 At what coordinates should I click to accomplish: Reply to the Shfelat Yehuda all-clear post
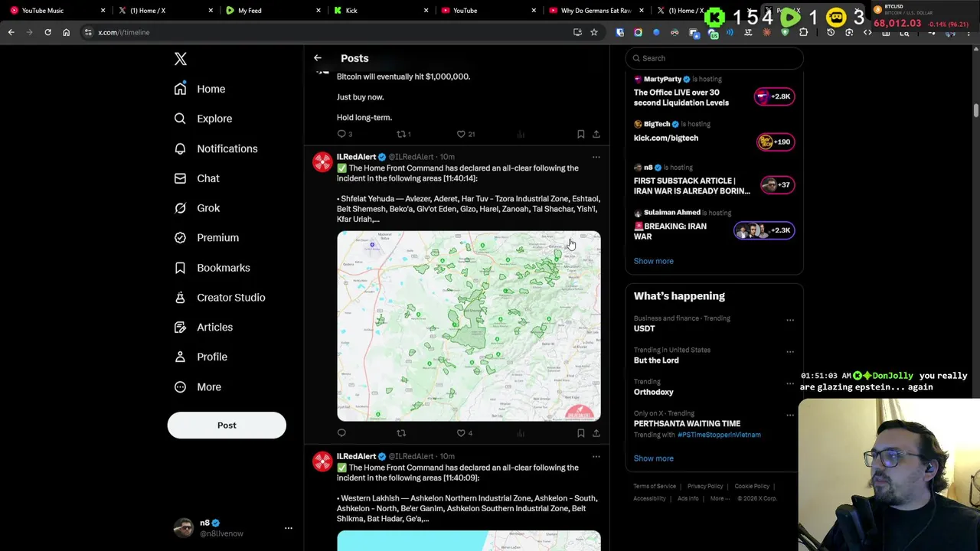coord(341,433)
